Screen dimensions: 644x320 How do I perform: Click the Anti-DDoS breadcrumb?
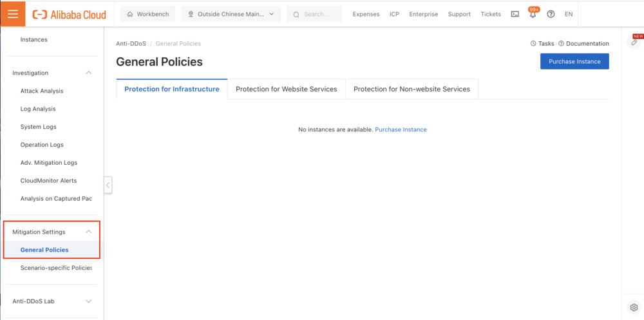pyautogui.click(x=131, y=44)
